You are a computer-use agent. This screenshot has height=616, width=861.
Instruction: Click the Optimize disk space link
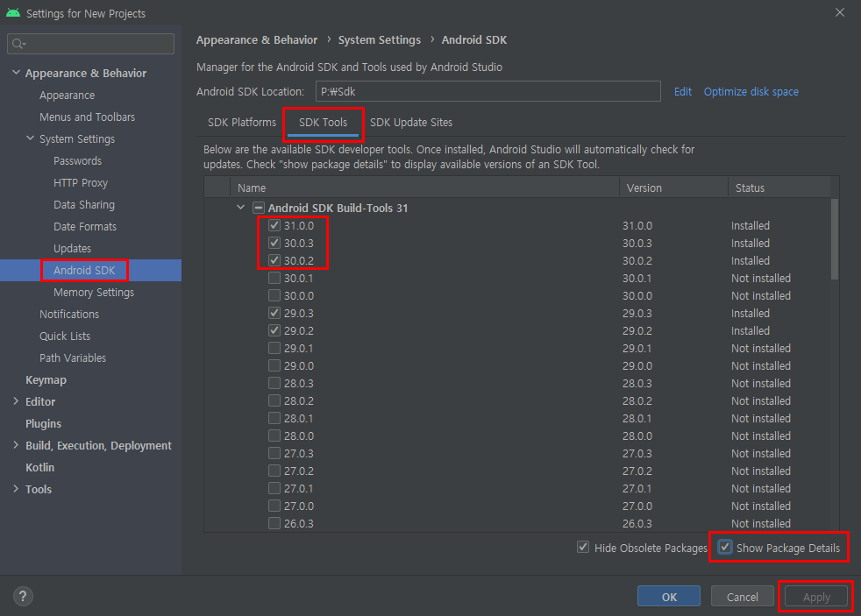click(751, 91)
